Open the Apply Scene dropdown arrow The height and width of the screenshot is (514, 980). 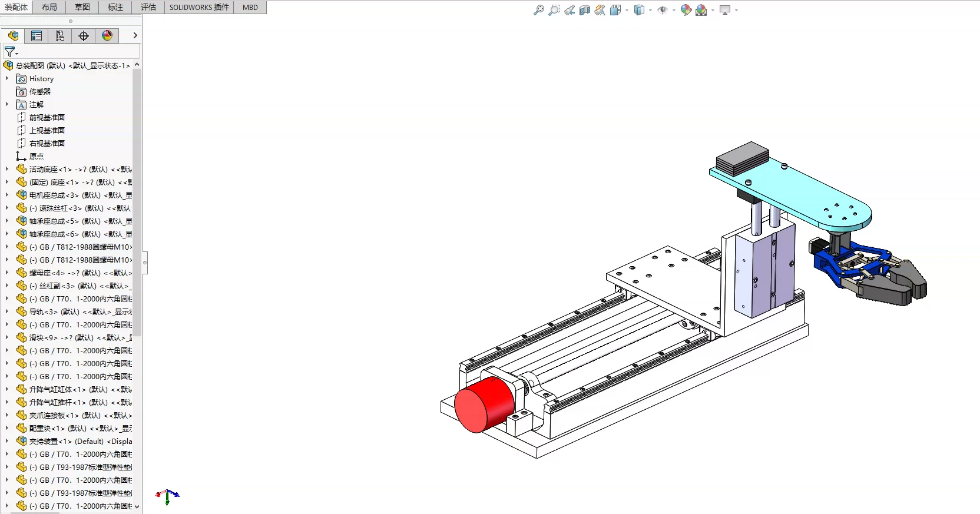coord(713,10)
